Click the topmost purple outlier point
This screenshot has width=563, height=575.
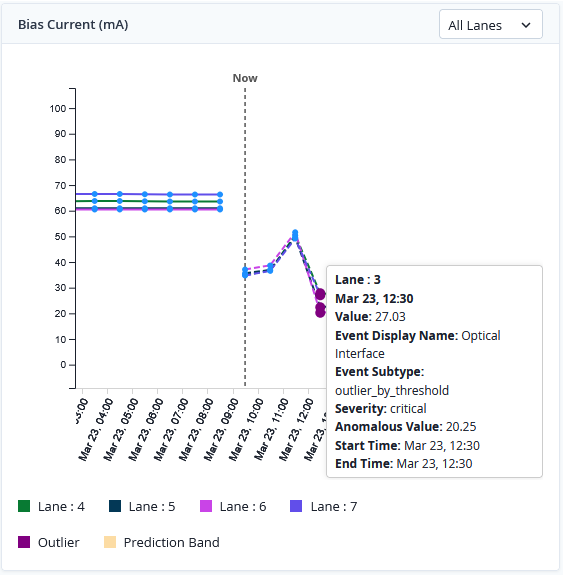(x=320, y=294)
